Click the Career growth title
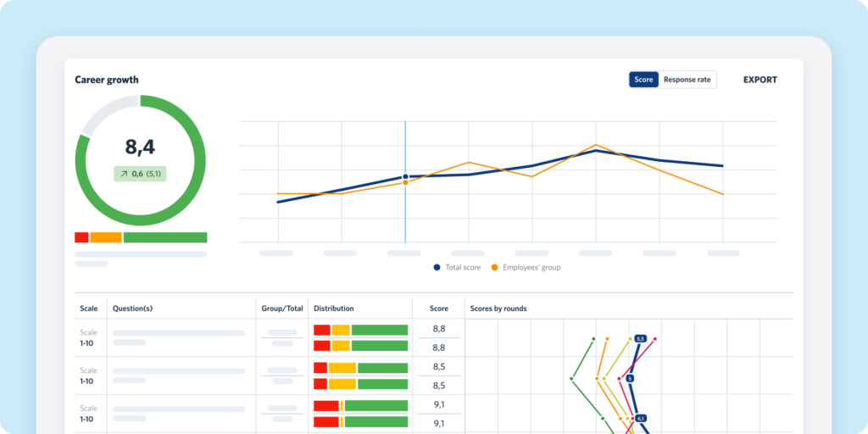The image size is (868, 434). tap(107, 80)
